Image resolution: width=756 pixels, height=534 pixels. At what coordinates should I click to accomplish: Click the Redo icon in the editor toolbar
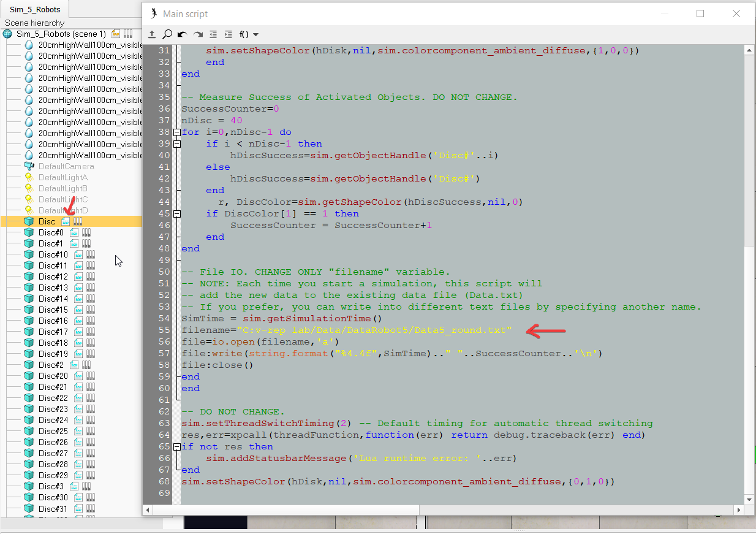[x=197, y=34]
